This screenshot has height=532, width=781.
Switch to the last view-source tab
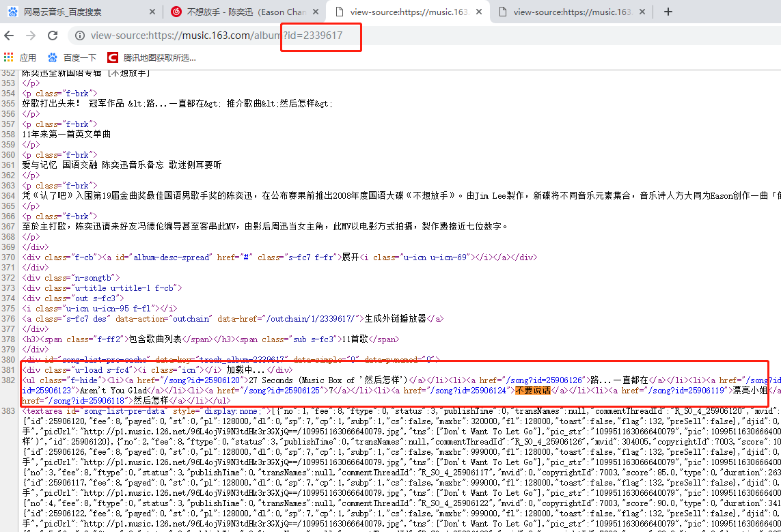click(571, 12)
